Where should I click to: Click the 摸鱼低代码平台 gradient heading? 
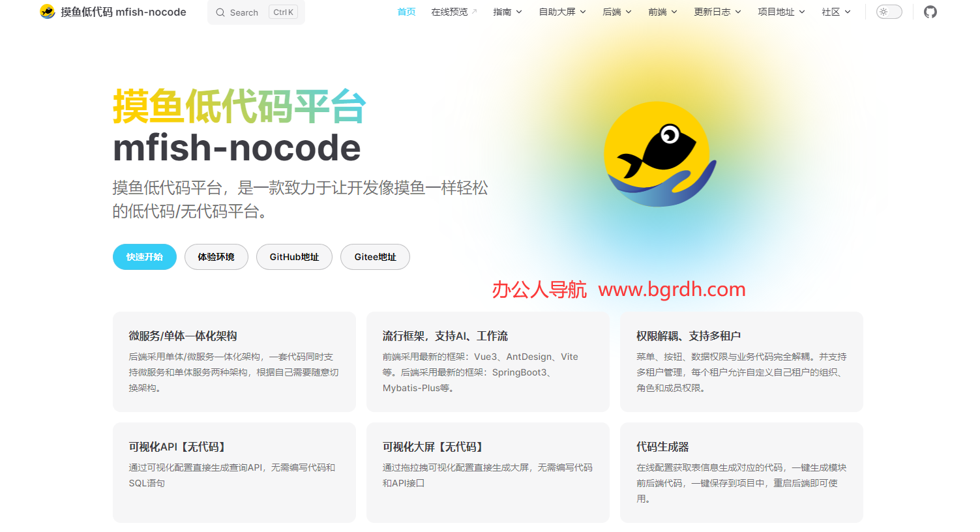239,106
